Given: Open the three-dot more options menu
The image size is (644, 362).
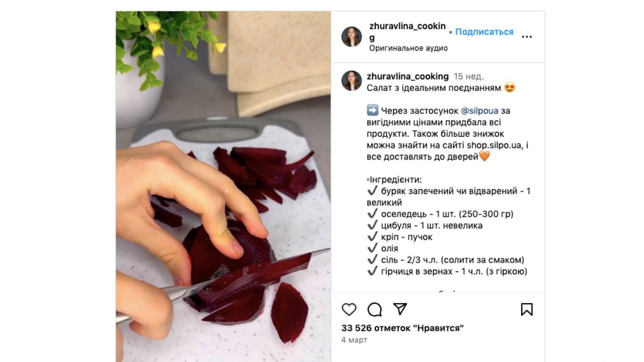Looking at the screenshot, I should point(527,37).
